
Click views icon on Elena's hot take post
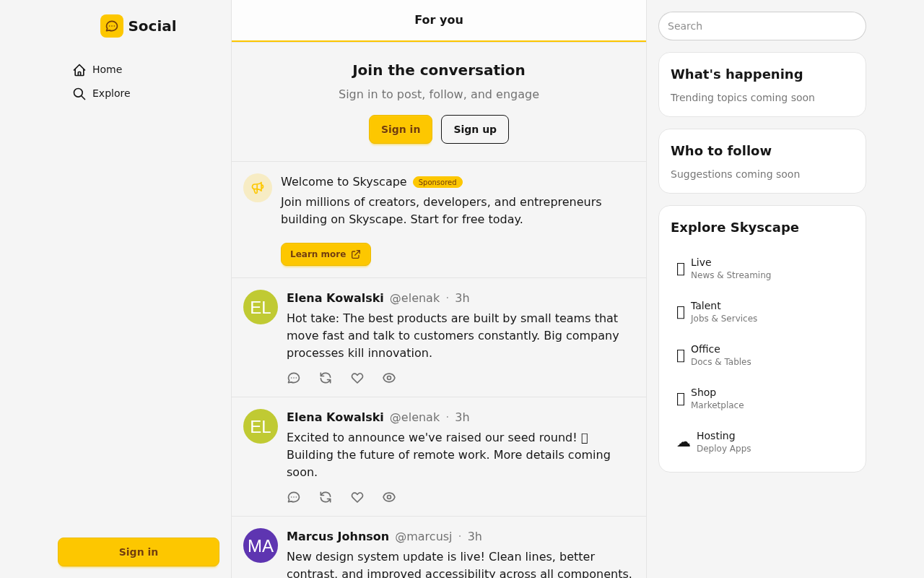coord(389,378)
